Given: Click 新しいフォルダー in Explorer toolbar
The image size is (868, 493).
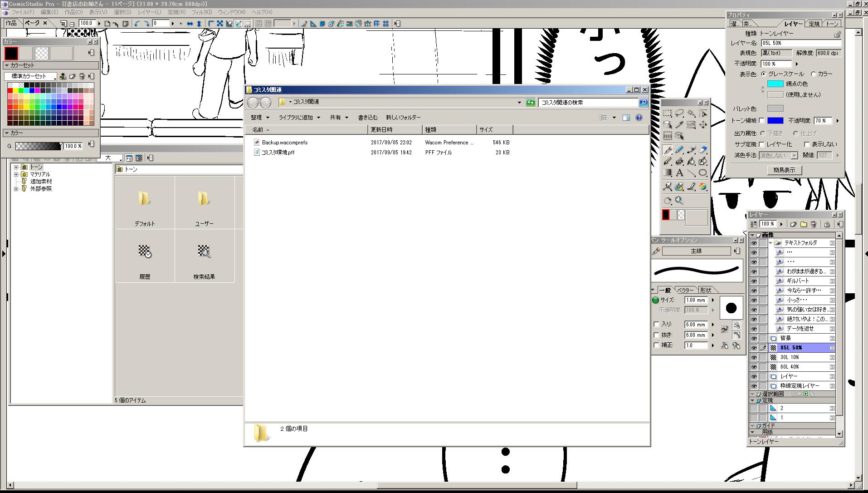Looking at the screenshot, I should coord(403,118).
